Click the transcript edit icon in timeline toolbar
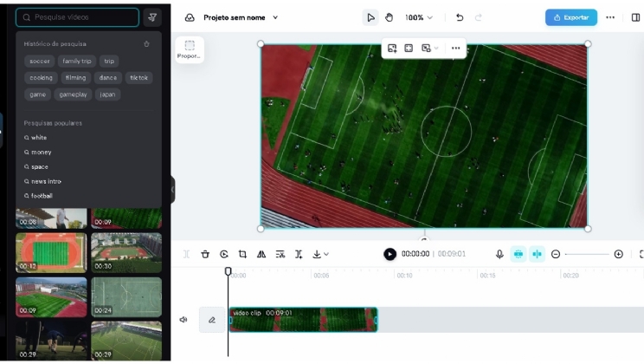This screenshot has width=644, height=364. (280, 254)
